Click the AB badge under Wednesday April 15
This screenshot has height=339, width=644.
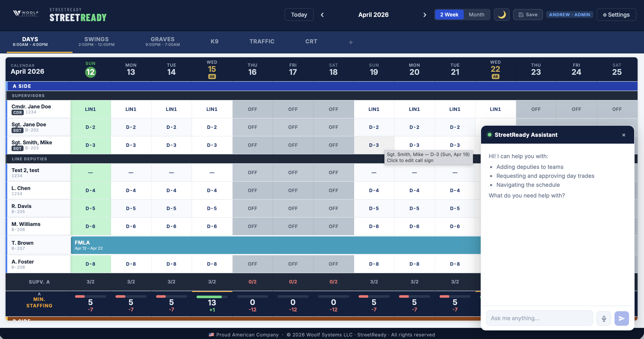(x=212, y=77)
